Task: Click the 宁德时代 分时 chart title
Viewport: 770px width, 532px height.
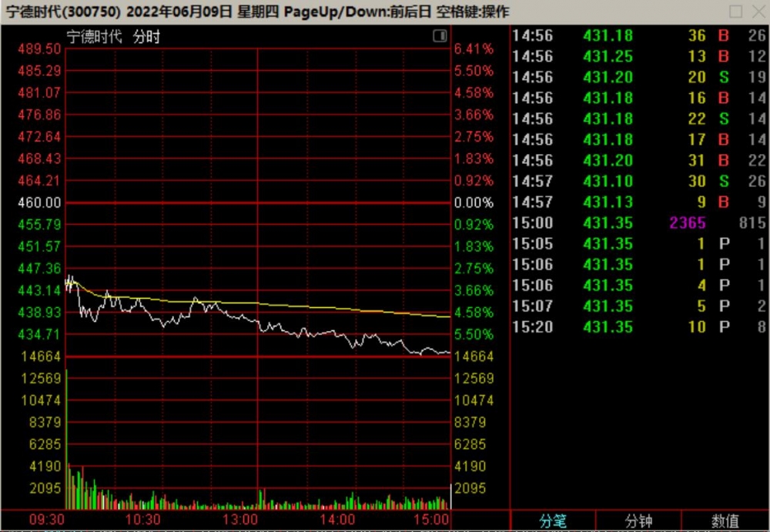Action: tap(113, 36)
